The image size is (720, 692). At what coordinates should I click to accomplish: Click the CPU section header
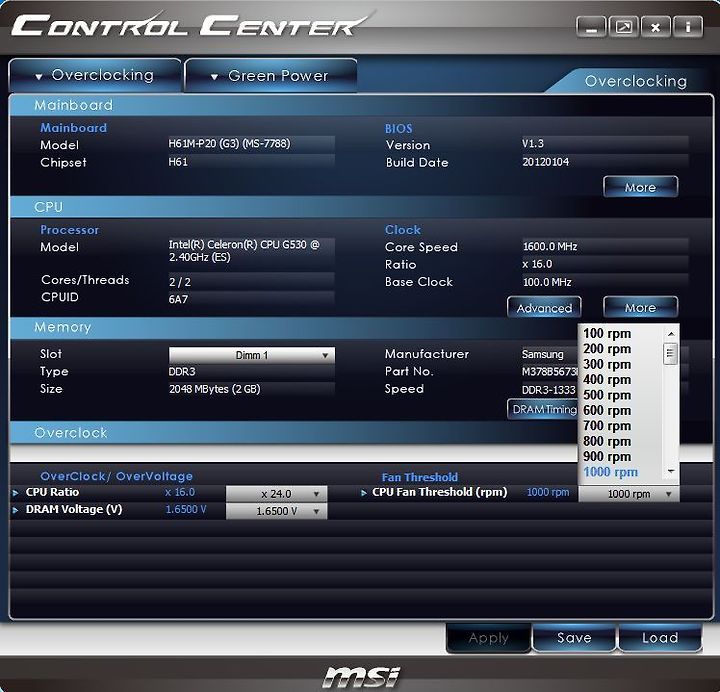tap(361, 207)
